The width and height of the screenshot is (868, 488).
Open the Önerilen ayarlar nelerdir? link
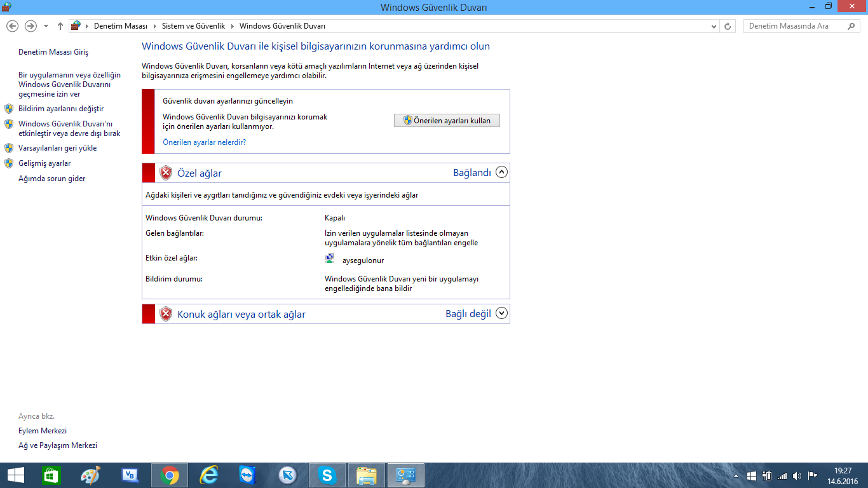[x=204, y=142]
